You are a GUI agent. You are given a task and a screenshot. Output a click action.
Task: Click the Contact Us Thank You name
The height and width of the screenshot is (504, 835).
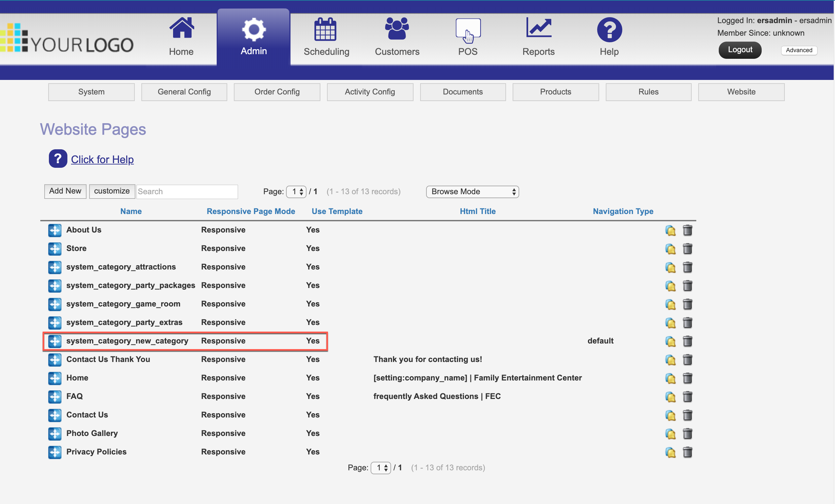point(108,359)
